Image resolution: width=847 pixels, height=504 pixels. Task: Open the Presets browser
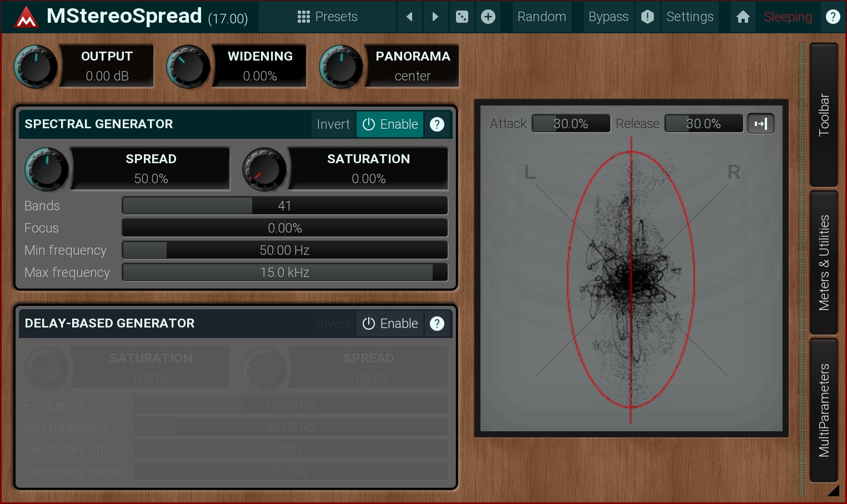point(328,17)
